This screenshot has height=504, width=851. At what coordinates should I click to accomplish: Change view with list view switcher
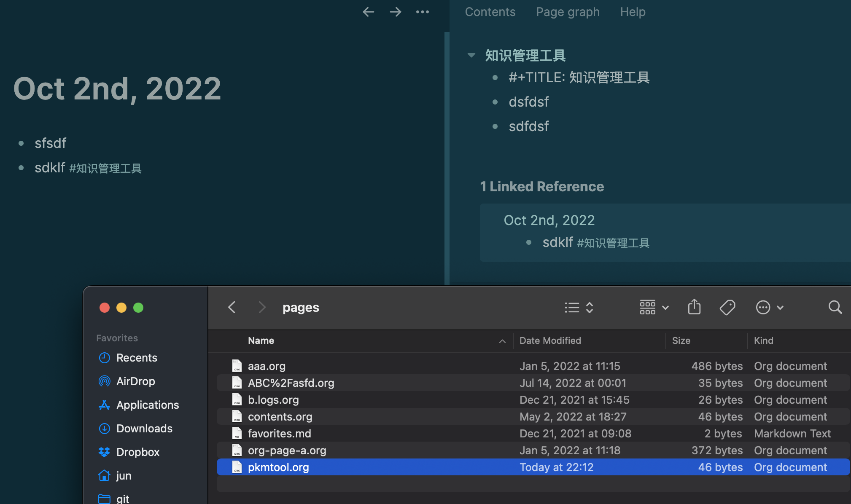579,307
